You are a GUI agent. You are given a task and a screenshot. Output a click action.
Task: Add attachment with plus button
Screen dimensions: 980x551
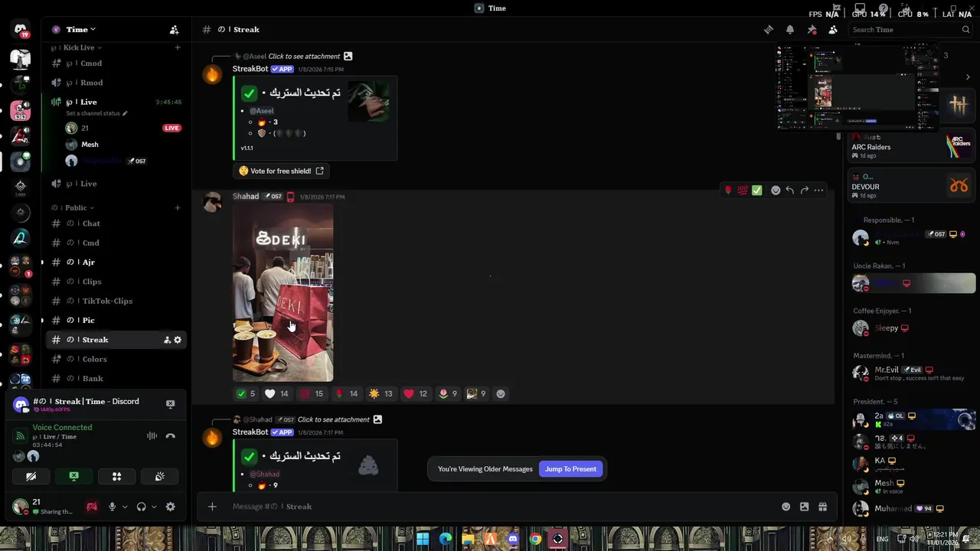(x=212, y=507)
